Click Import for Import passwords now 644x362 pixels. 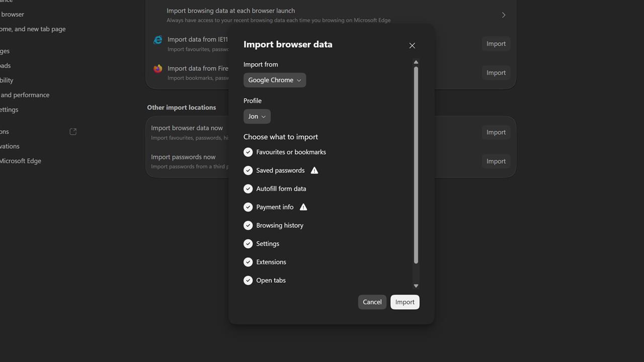496,161
